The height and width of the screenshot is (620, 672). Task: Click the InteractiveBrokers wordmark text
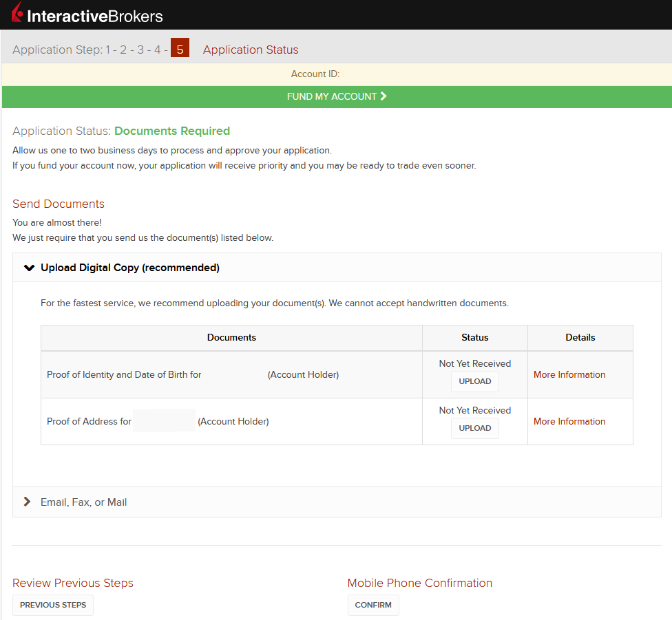pyautogui.click(x=95, y=17)
